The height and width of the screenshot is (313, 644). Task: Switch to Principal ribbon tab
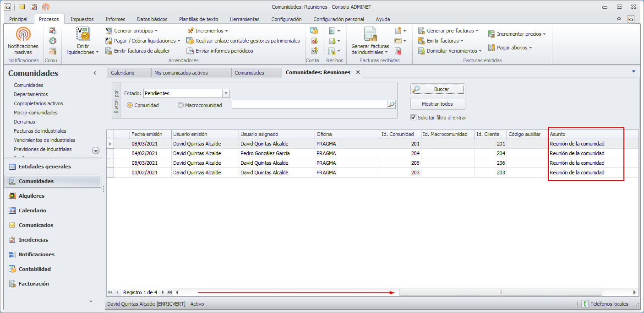pos(18,19)
